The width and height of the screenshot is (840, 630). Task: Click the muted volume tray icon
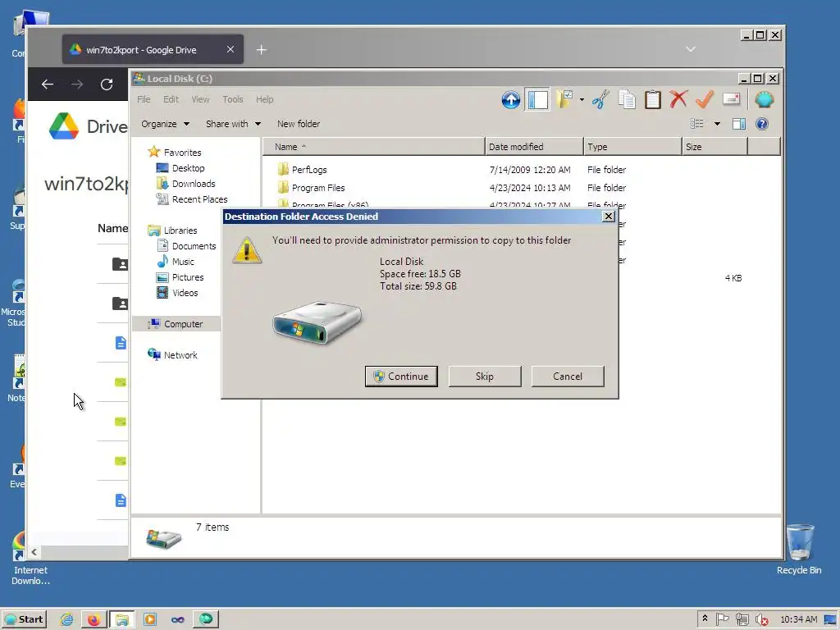[x=761, y=619]
